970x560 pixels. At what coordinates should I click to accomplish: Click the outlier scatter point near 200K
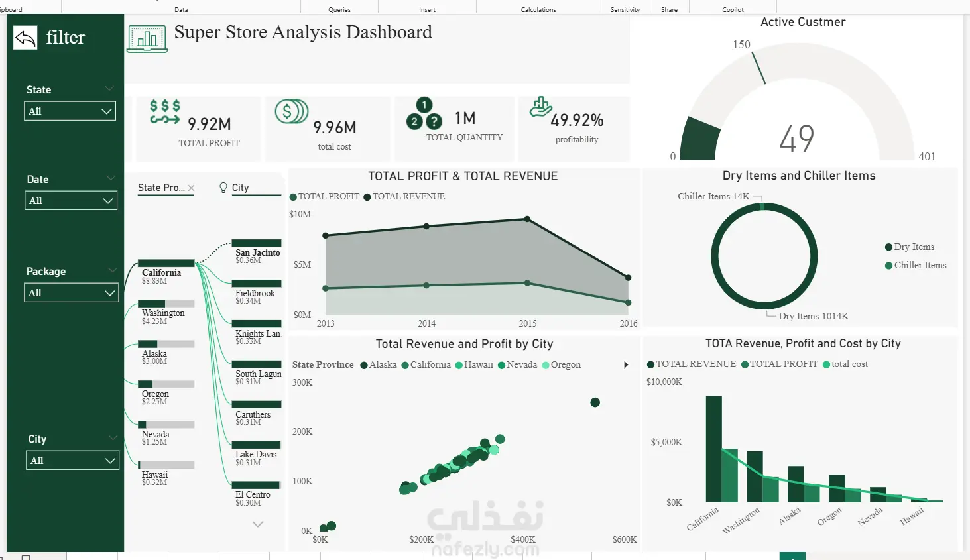click(595, 402)
